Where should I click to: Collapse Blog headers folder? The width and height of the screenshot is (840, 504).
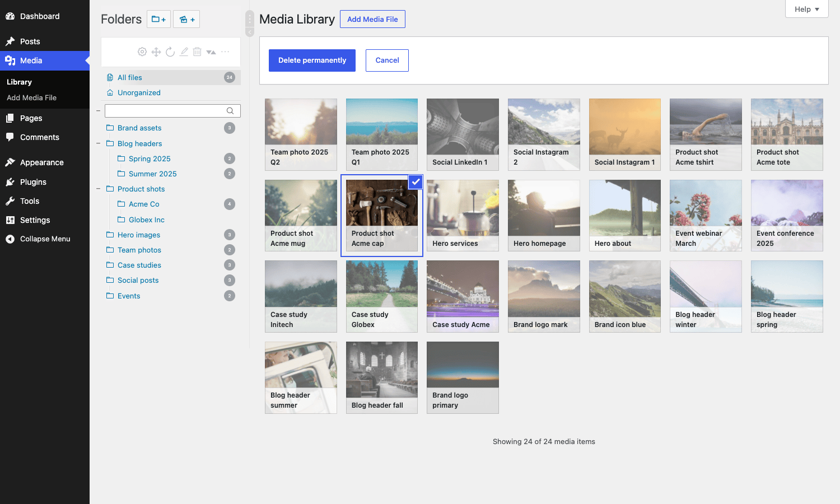click(x=98, y=143)
